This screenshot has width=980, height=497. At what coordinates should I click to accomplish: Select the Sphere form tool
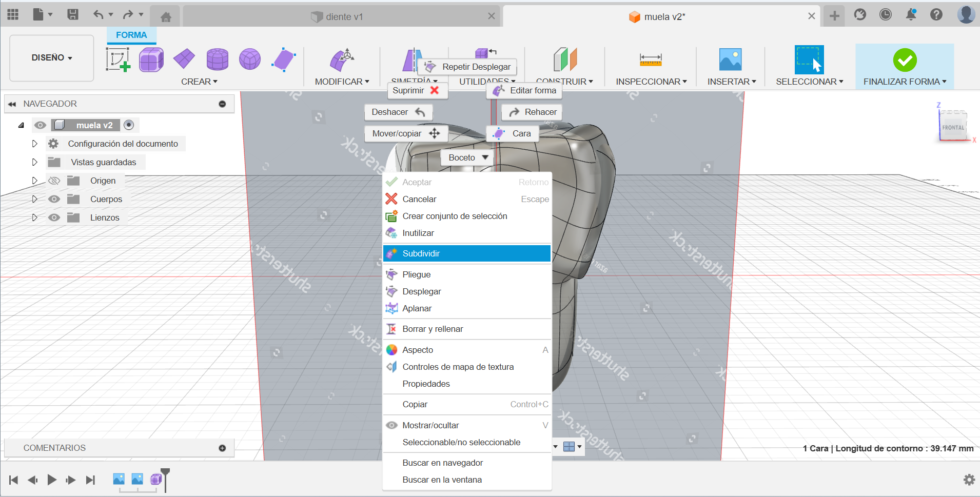coord(250,59)
